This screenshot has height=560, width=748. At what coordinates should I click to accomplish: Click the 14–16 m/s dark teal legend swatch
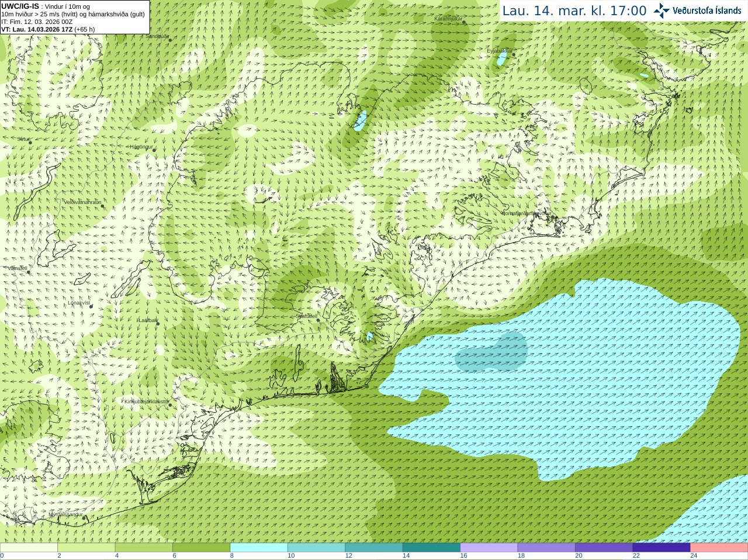coord(432,548)
